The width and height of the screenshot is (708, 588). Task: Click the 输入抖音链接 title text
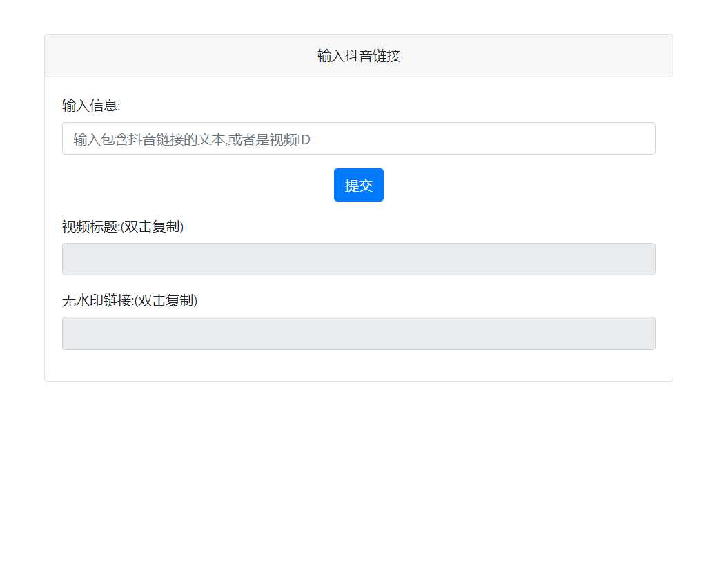pyautogui.click(x=358, y=55)
